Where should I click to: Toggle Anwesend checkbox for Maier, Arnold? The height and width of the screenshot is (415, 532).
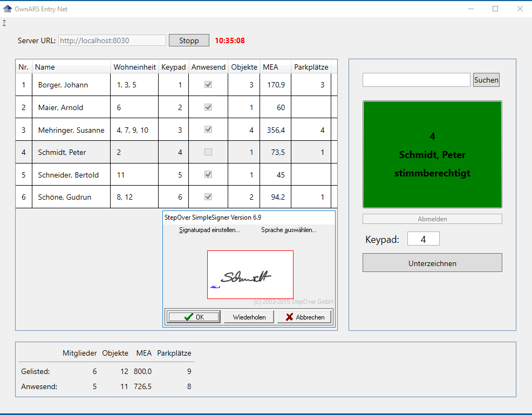[208, 107]
